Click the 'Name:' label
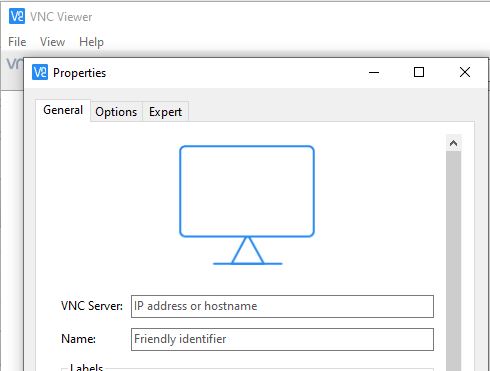 click(78, 339)
